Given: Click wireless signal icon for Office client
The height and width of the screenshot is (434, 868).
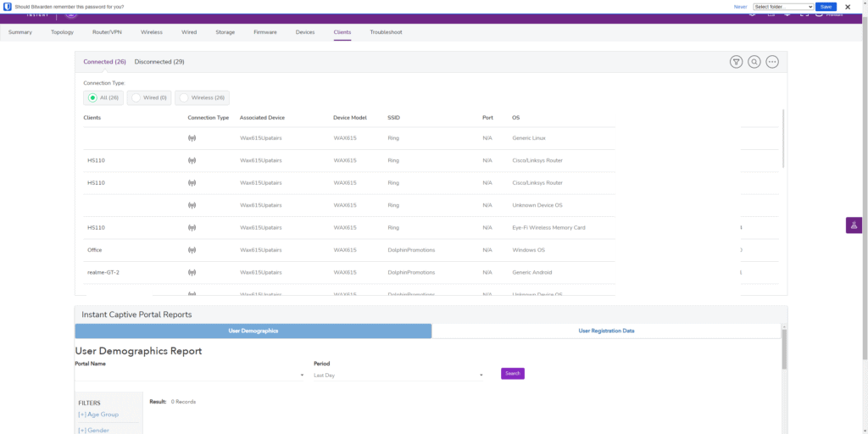Looking at the screenshot, I should [x=192, y=250].
